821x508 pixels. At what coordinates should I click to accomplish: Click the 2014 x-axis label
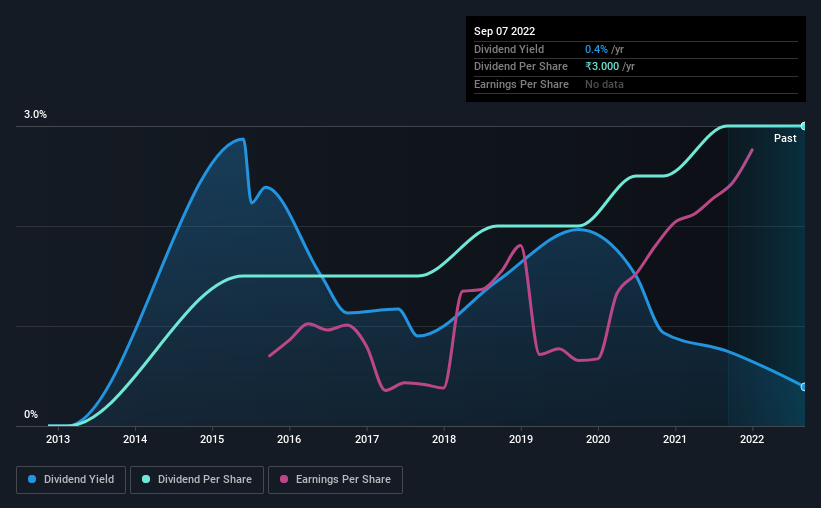pos(135,439)
